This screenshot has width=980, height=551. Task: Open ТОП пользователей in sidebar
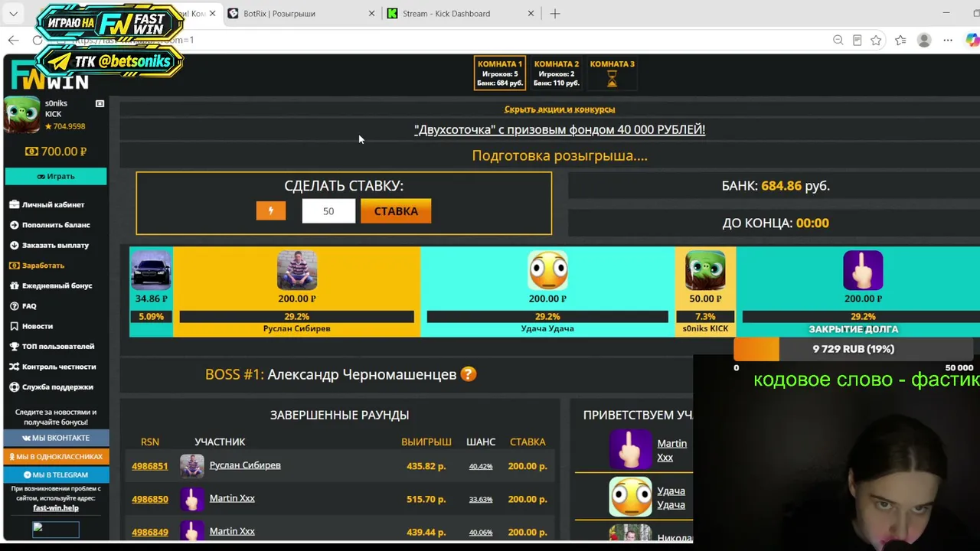point(52,347)
